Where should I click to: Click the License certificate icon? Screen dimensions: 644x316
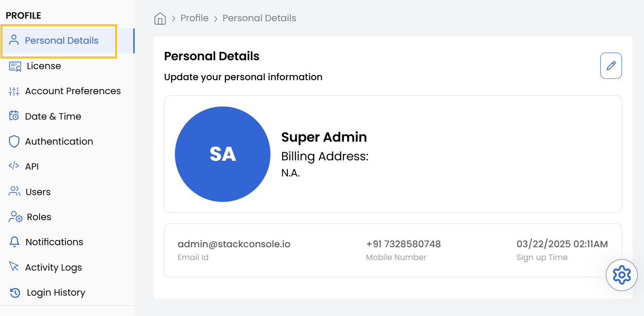[15, 66]
